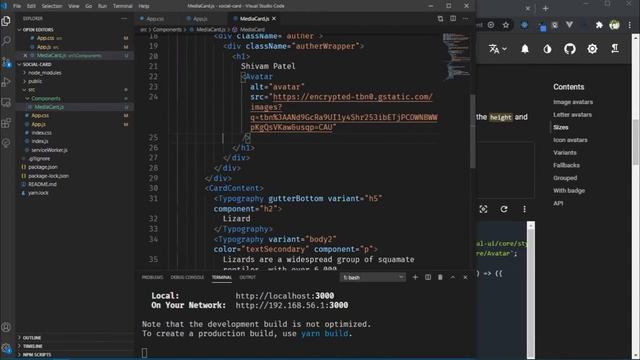
Task: Open new browser tab with plus
Action: [545, 8]
